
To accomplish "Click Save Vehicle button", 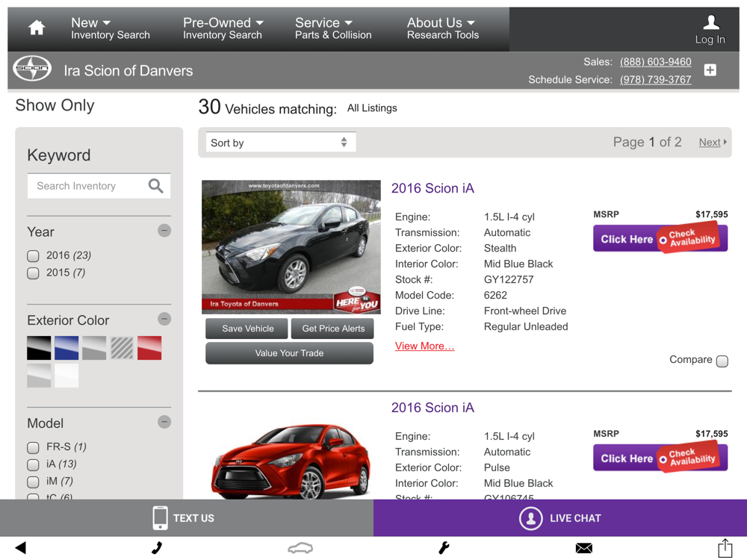I will [x=247, y=329].
